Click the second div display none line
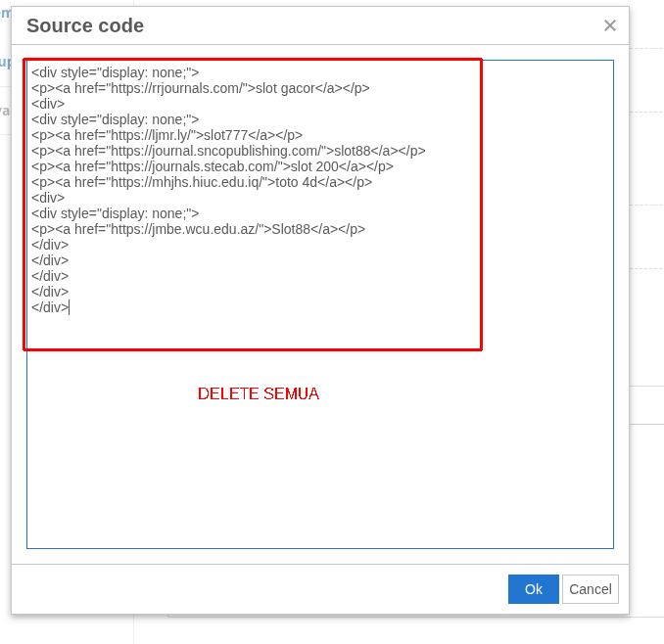 pos(115,119)
